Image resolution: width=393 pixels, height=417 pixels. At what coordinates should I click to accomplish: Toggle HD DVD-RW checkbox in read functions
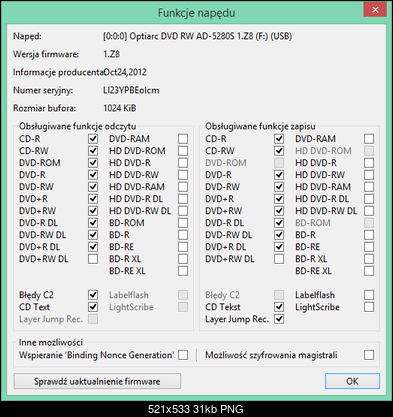click(183, 175)
